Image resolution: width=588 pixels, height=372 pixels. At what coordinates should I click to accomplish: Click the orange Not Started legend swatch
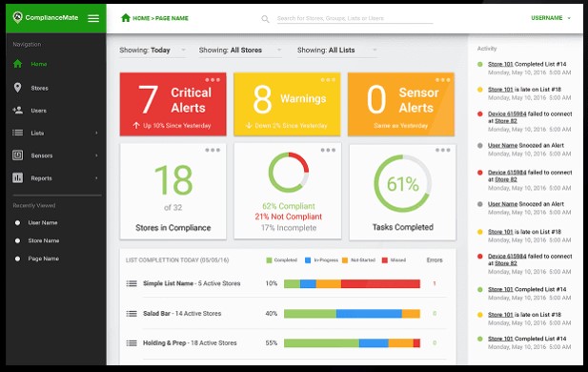tap(345, 260)
